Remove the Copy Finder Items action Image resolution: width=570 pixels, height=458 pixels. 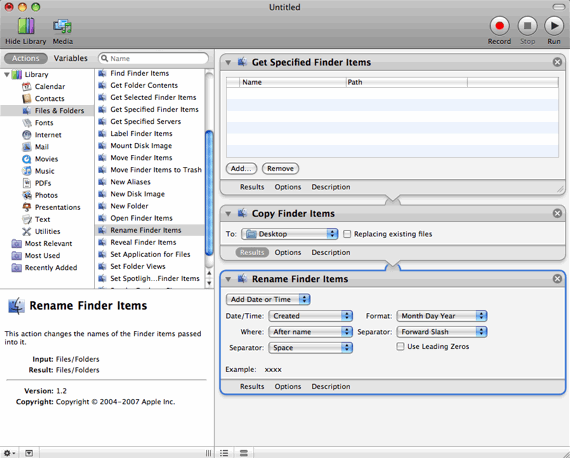click(557, 213)
